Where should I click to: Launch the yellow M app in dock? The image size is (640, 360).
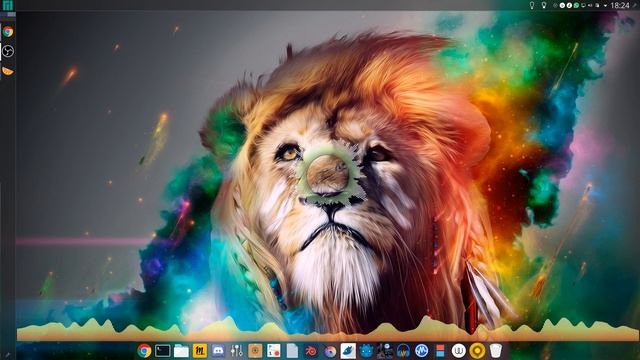coord(200,351)
